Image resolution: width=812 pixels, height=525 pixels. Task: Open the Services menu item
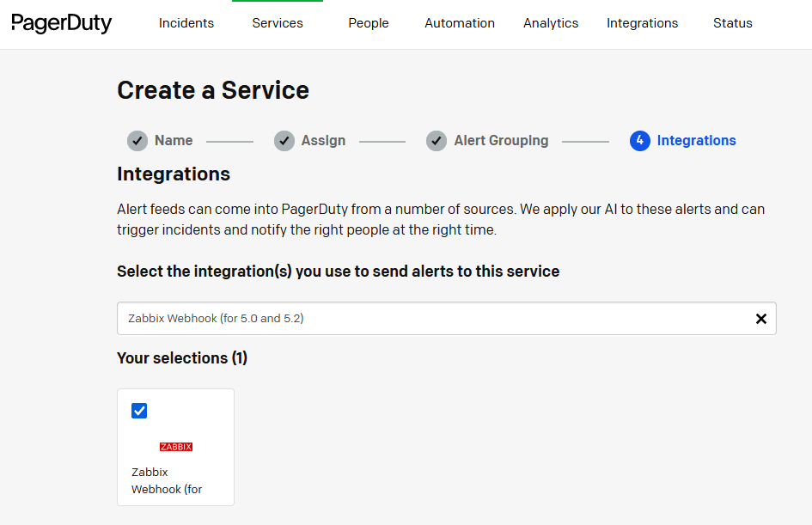pos(278,23)
